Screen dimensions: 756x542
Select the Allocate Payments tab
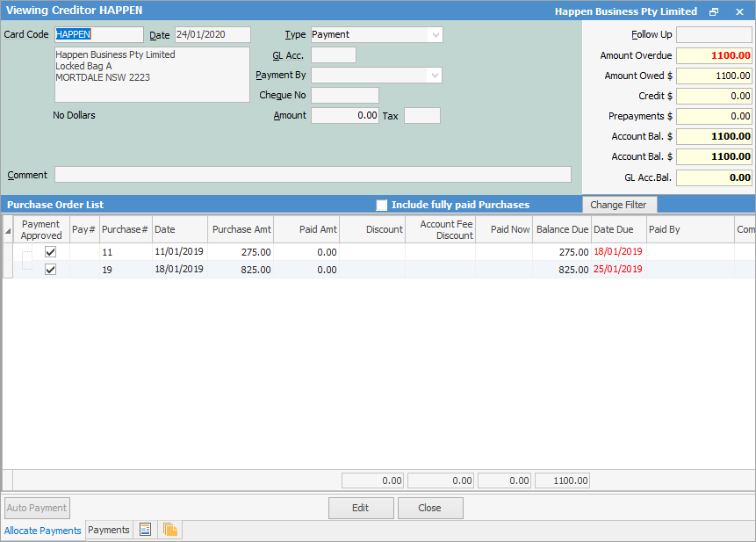click(43, 531)
